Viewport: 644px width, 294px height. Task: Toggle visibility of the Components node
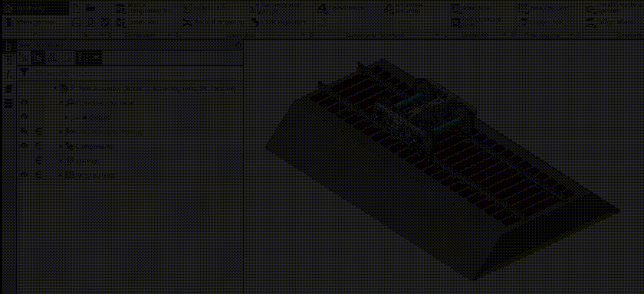24,146
